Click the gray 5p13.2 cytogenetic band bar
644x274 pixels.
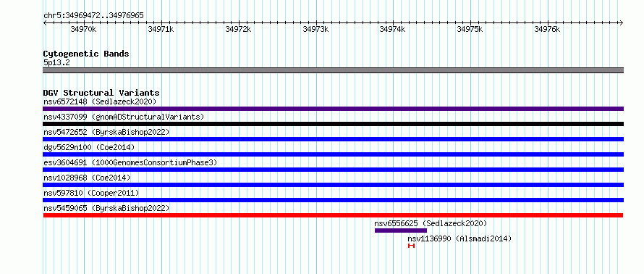[333, 70]
